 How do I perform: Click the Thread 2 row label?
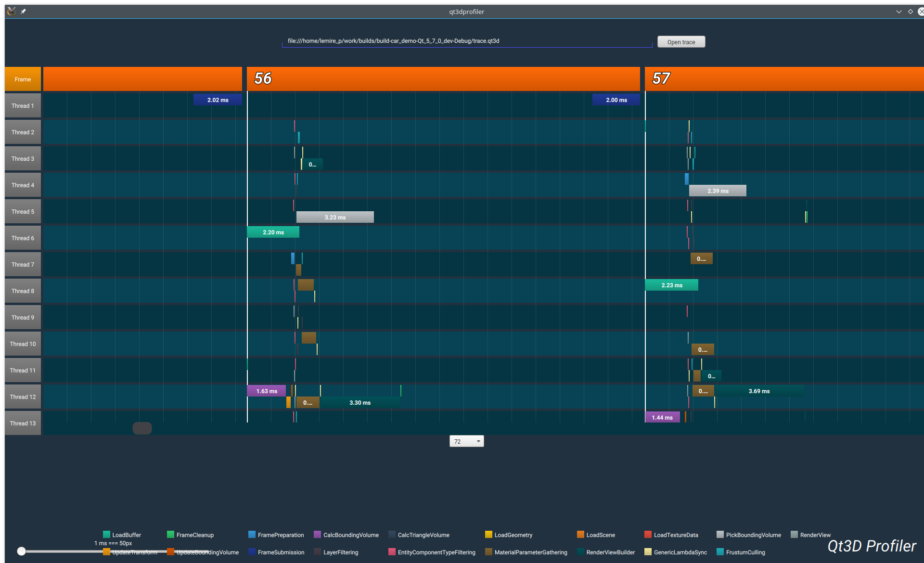pos(23,132)
